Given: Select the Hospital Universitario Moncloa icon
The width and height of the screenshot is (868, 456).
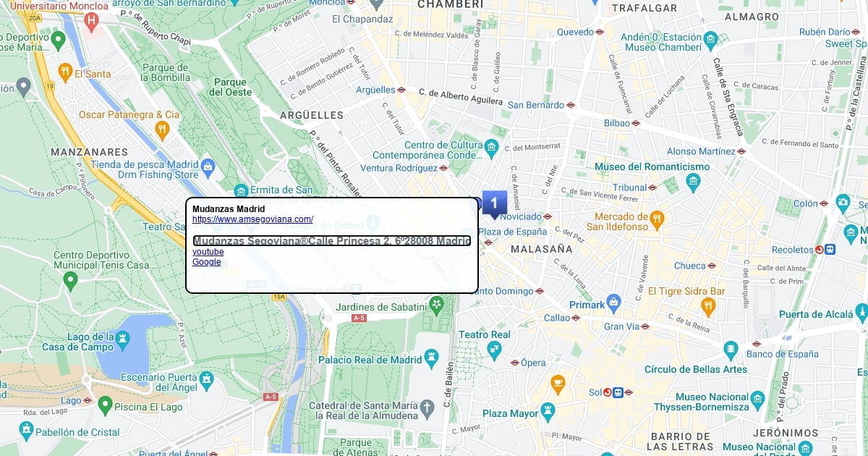Looking at the screenshot, I should pos(91,22).
